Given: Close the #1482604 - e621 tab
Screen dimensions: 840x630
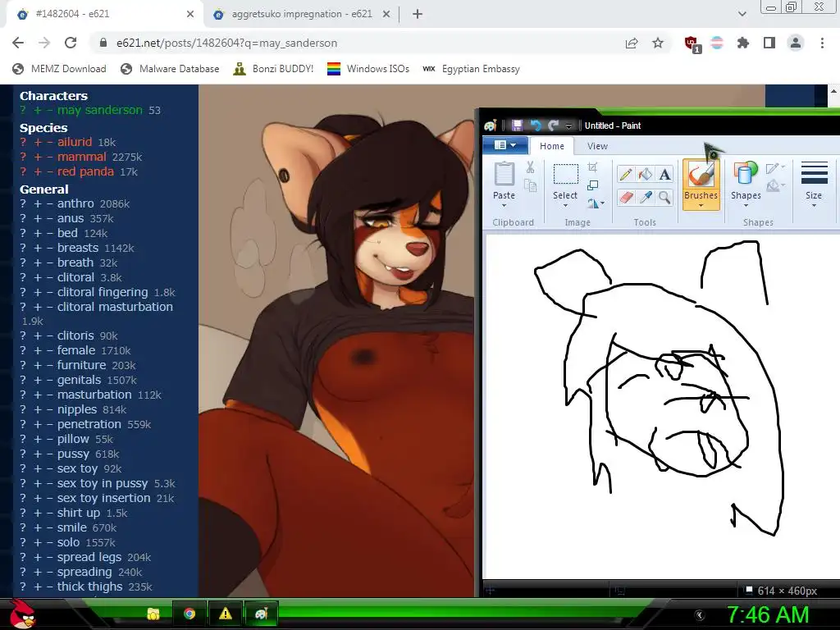Looking at the screenshot, I should click(190, 14).
